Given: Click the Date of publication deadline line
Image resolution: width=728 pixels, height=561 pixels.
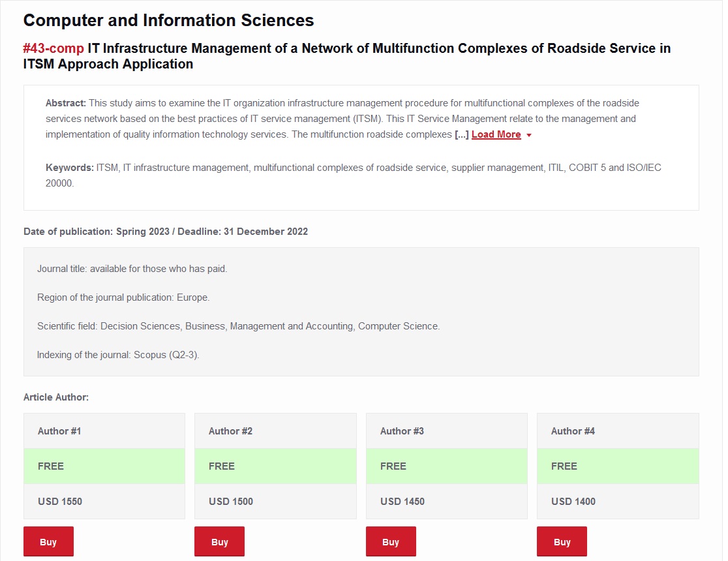Looking at the screenshot, I should tap(166, 232).
